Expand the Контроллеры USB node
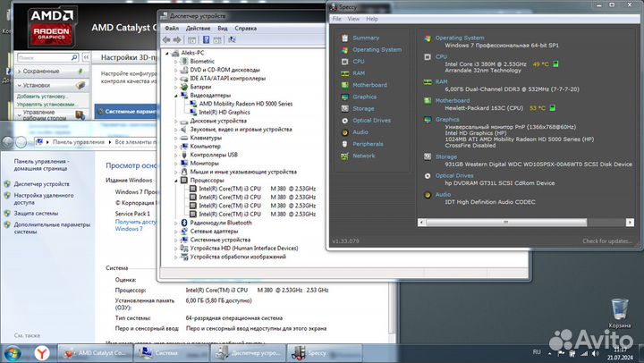 coord(176,156)
